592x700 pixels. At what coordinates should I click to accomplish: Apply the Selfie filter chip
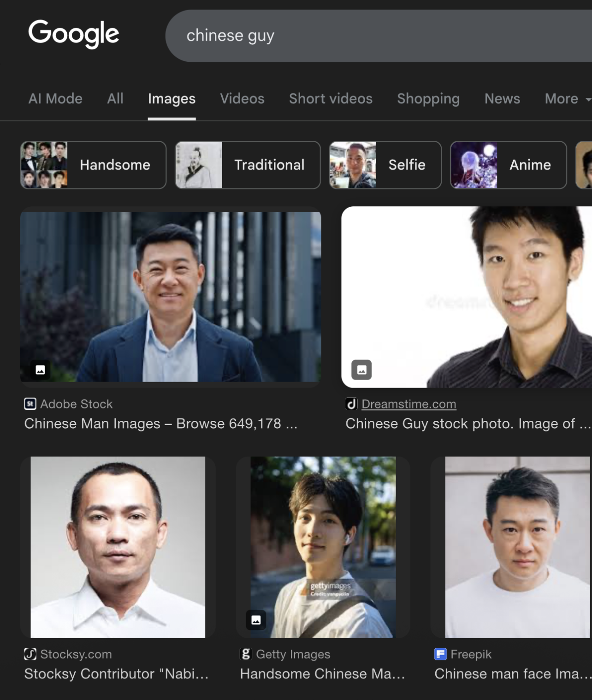click(385, 165)
